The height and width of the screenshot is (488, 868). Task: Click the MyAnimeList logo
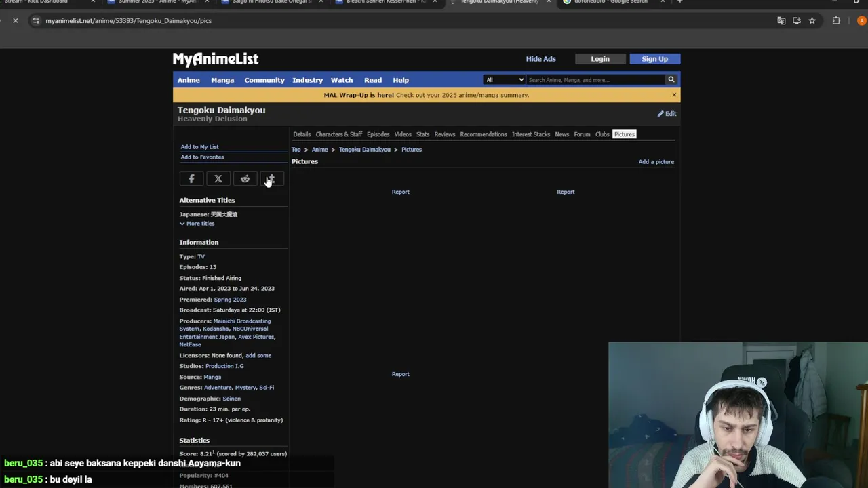216,59
